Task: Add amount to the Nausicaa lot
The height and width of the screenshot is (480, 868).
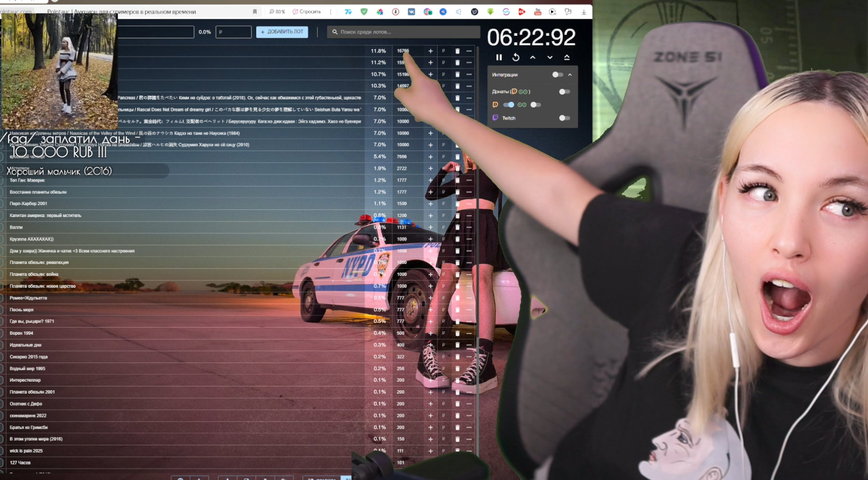Action: (430, 133)
